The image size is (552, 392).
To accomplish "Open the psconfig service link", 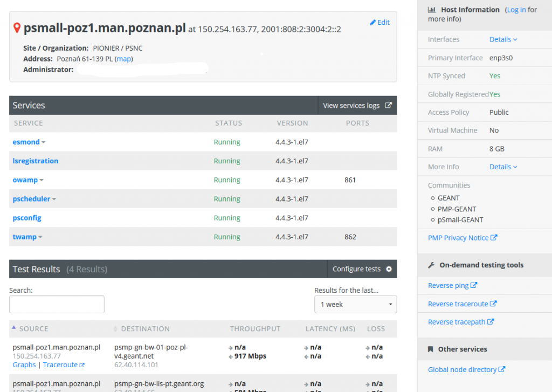I will click(27, 218).
